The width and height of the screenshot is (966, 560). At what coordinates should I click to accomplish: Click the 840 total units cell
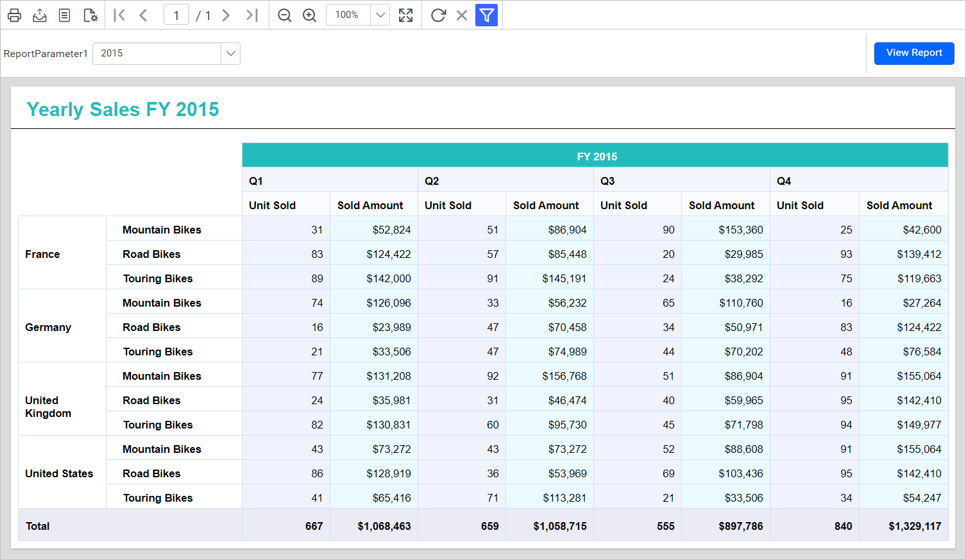[815, 526]
